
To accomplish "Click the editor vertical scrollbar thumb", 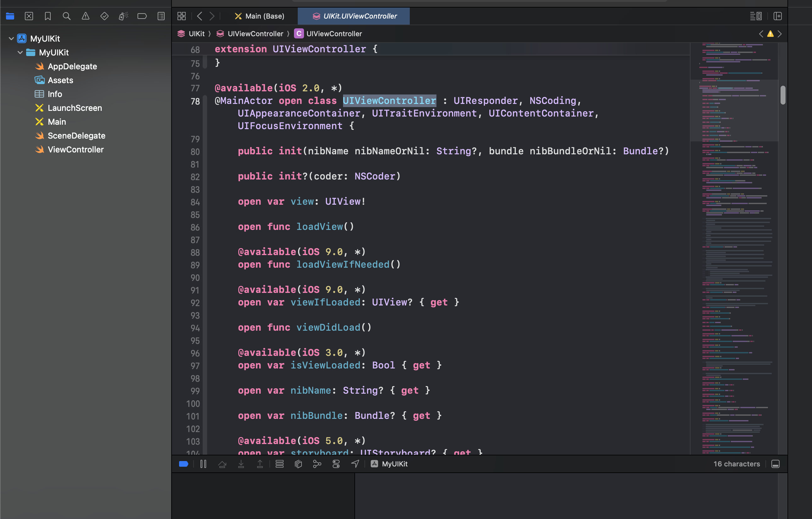I will point(783,95).
